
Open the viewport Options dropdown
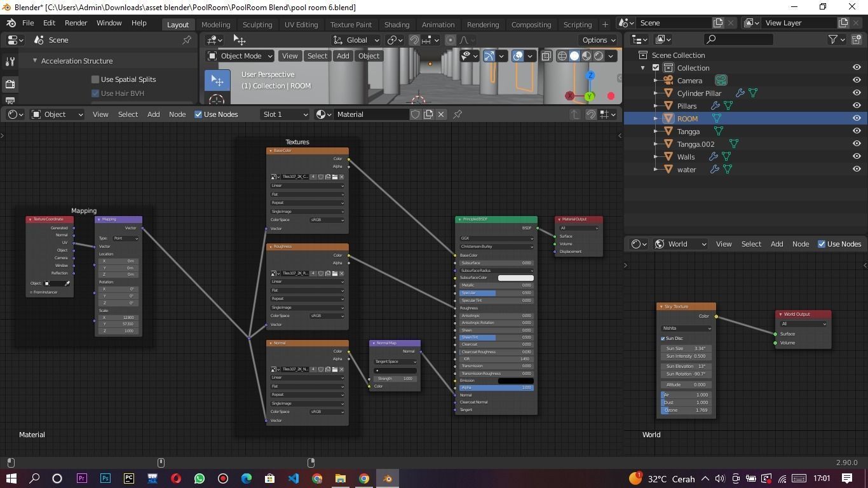point(599,40)
